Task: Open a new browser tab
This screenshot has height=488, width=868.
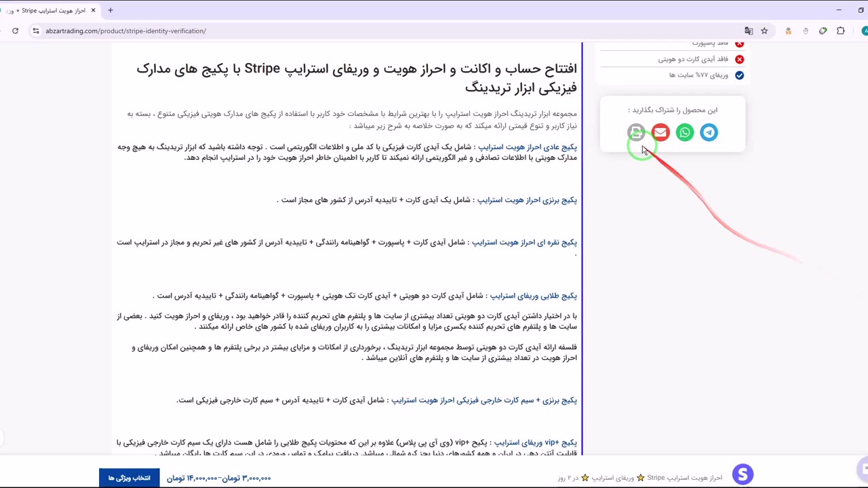Action: tap(111, 10)
